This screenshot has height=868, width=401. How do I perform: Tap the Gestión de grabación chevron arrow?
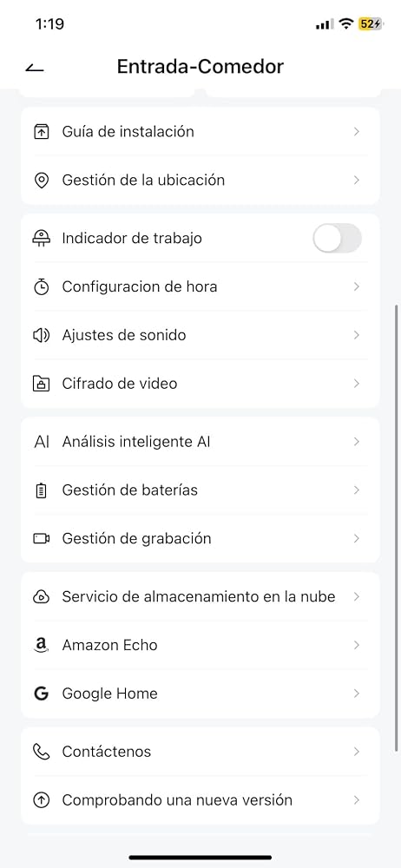click(357, 539)
